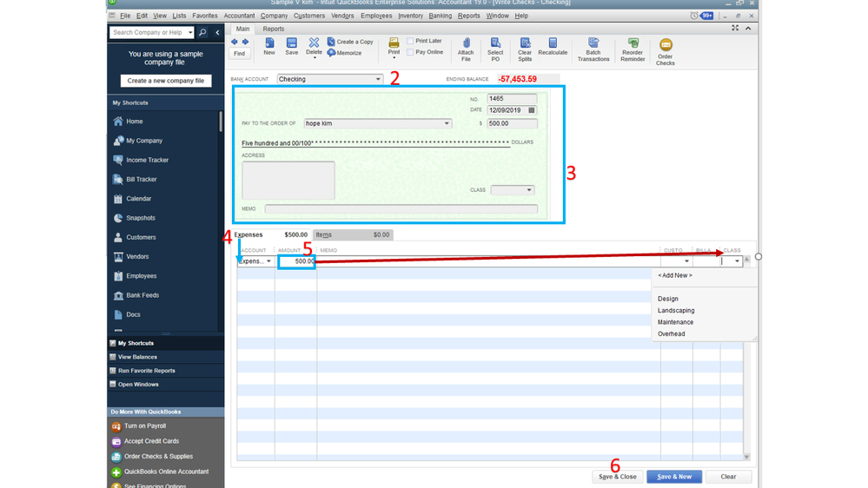Click the New check toolbar icon
The height and width of the screenshot is (488, 868).
pyautogui.click(x=269, y=47)
